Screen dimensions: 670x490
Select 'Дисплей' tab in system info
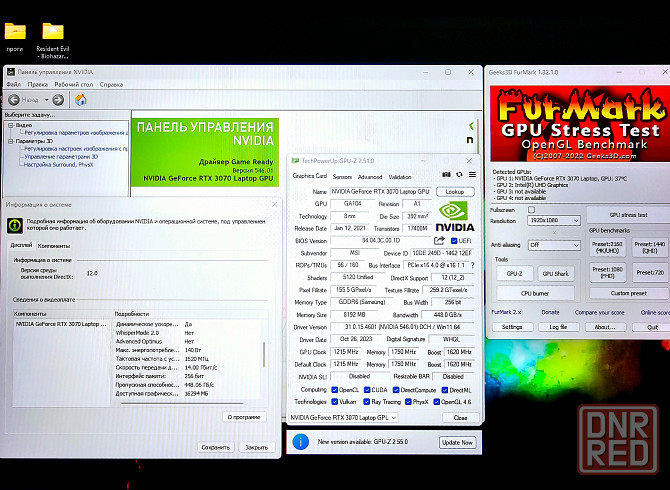click(21, 245)
